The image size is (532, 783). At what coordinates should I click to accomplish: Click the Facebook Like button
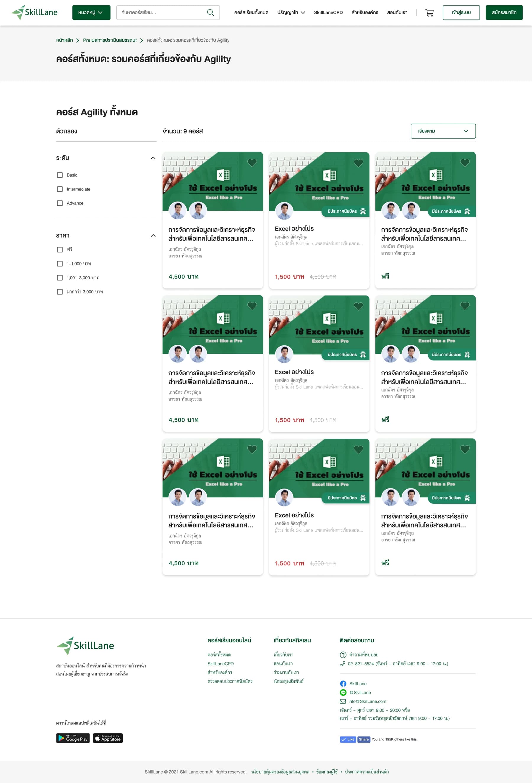coord(348,739)
